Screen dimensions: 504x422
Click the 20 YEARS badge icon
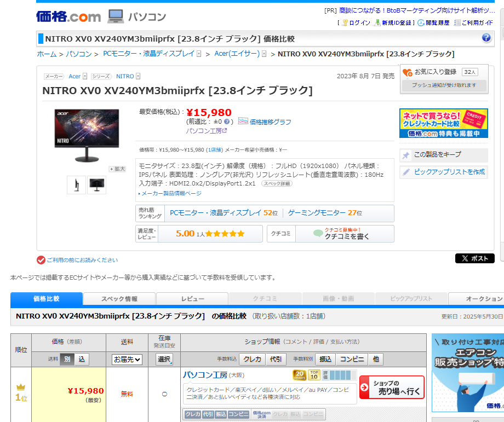tap(299, 375)
